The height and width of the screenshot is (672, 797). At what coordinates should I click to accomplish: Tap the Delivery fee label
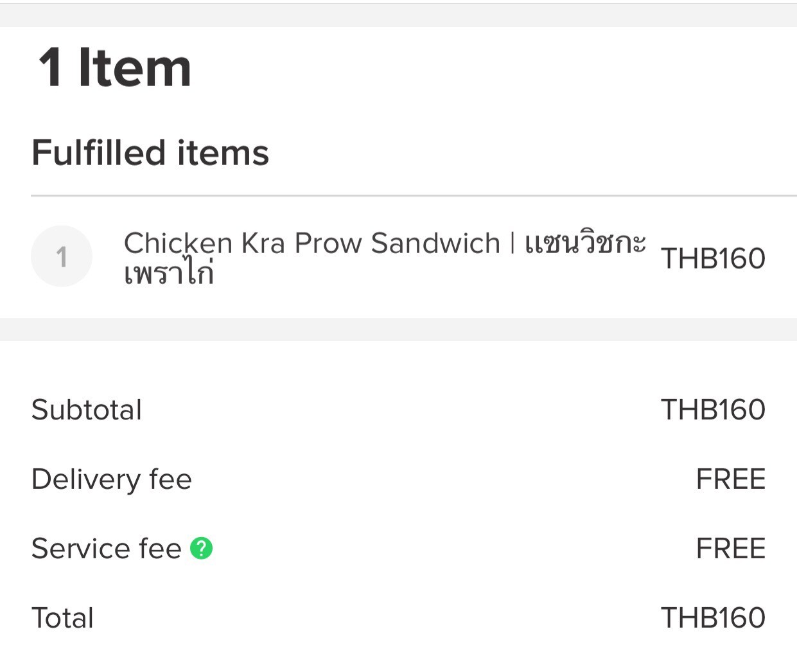[112, 479]
